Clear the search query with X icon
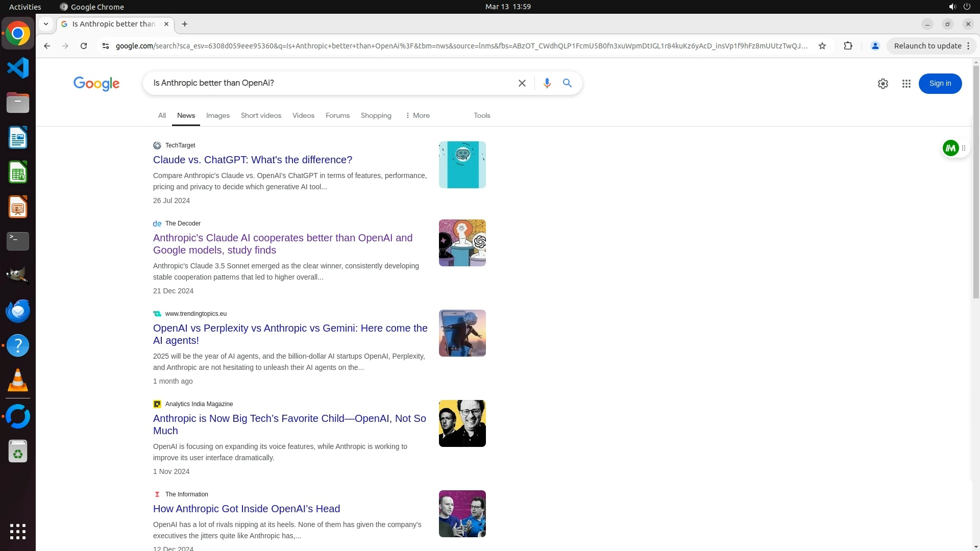This screenshot has width=980, height=551. pos(522,83)
